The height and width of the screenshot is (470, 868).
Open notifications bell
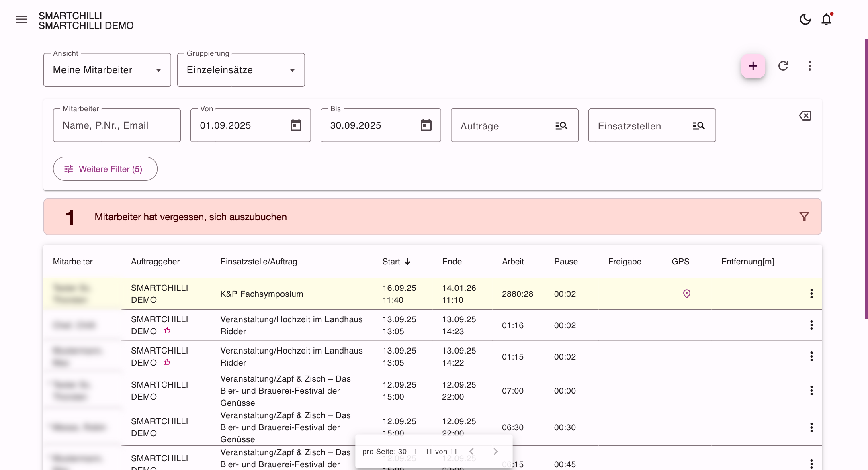tap(827, 19)
